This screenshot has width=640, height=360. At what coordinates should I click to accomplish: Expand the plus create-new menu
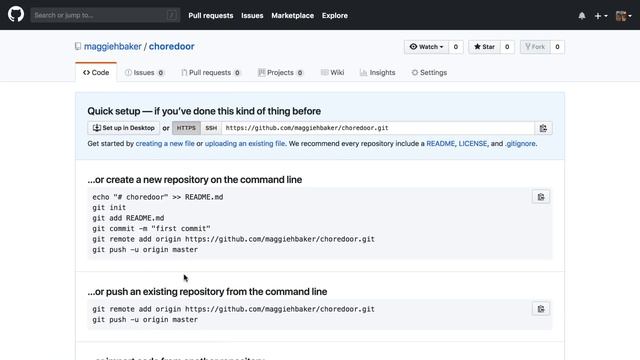(601, 16)
